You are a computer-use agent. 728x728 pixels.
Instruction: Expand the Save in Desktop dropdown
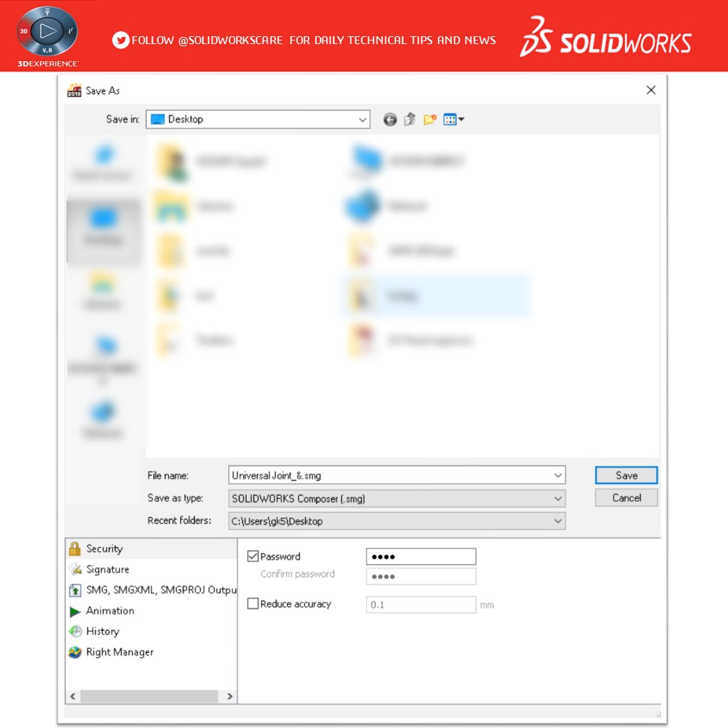[x=362, y=119]
